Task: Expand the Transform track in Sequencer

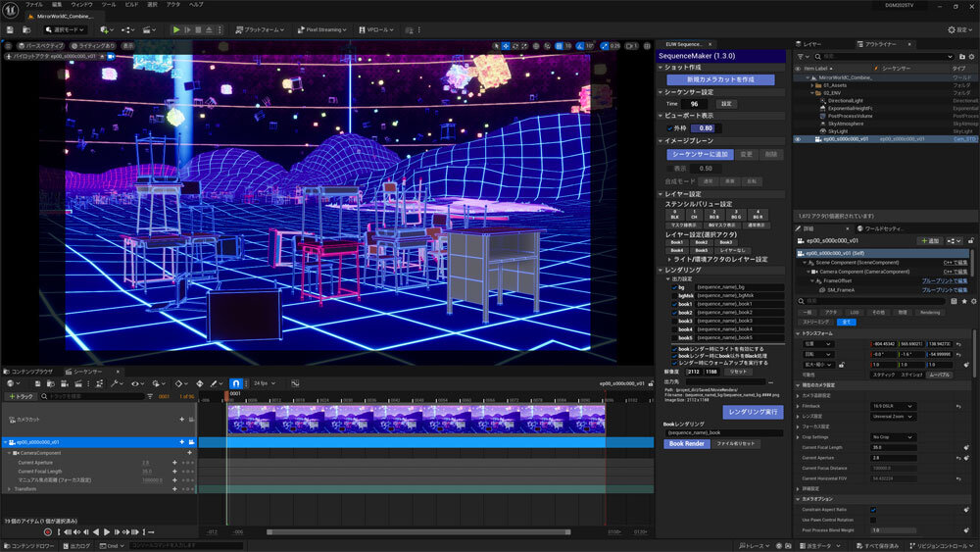Action: point(7,487)
